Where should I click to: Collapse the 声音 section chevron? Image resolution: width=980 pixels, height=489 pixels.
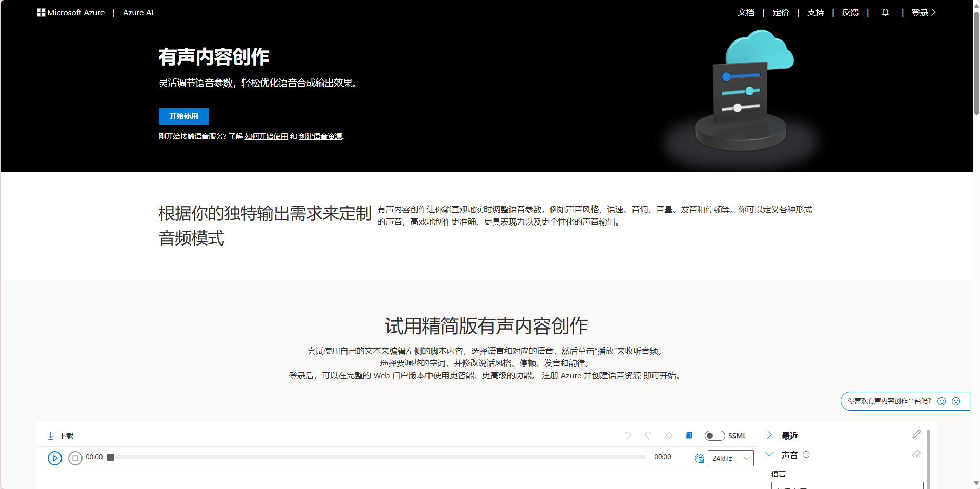pos(769,454)
